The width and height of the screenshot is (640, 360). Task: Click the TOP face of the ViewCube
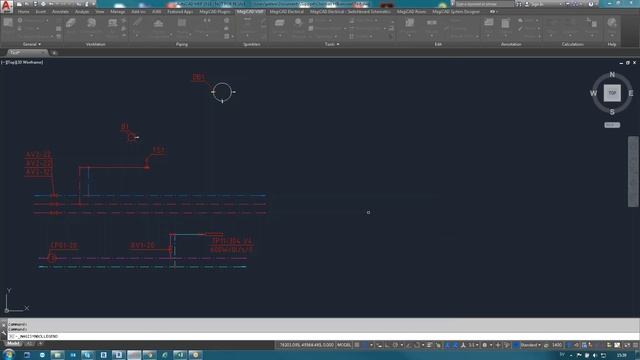[x=612, y=93]
